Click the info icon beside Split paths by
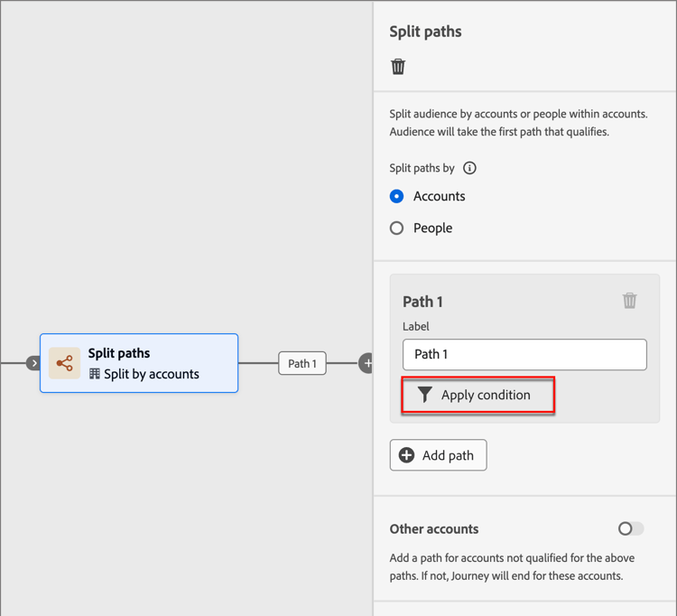This screenshot has height=616, width=677. click(x=469, y=168)
